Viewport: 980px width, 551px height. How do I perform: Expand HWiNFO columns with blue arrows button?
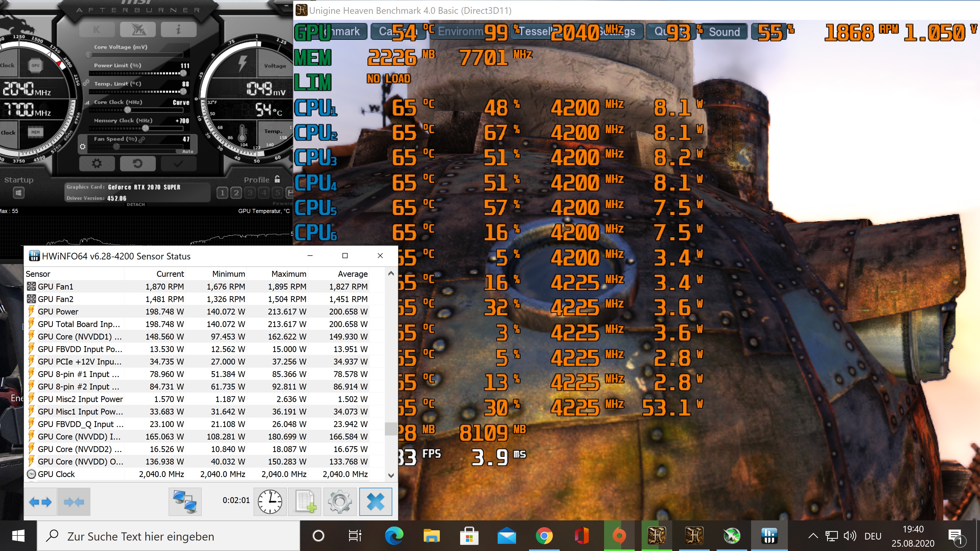click(x=40, y=502)
